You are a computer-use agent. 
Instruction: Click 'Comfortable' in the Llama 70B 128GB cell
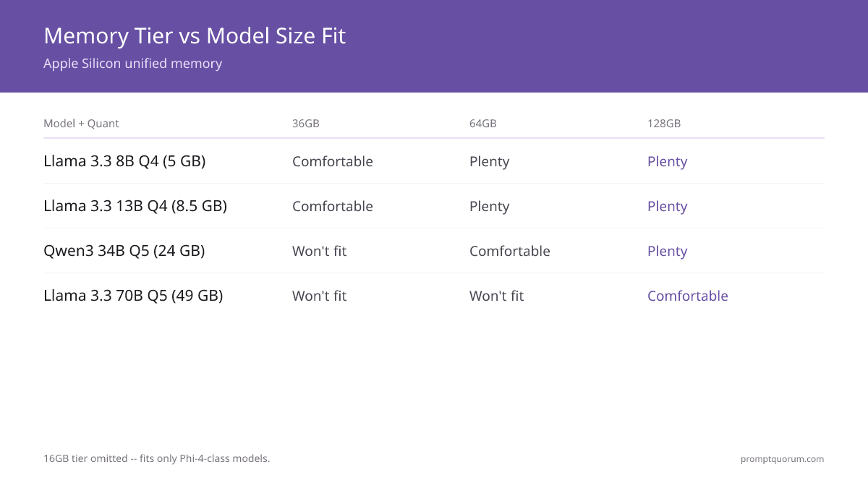(688, 296)
